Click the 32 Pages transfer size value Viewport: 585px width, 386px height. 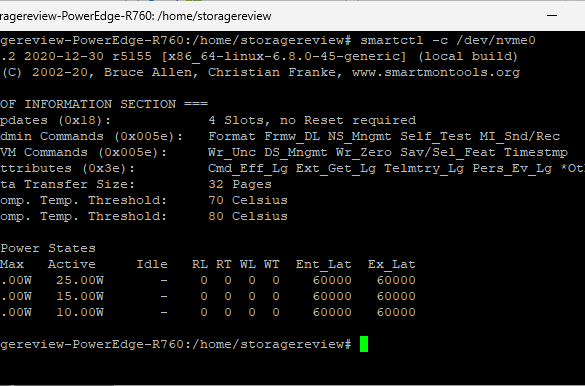pos(240,184)
